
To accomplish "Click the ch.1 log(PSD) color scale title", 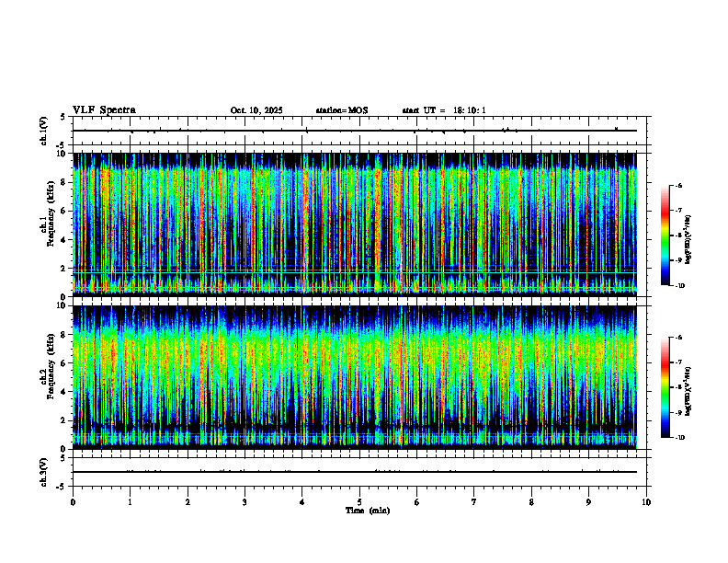I will 688,240.
